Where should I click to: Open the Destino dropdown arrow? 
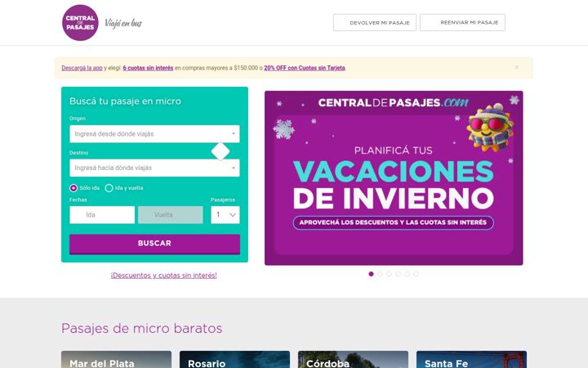pyautogui.click(x=234, y=168)
